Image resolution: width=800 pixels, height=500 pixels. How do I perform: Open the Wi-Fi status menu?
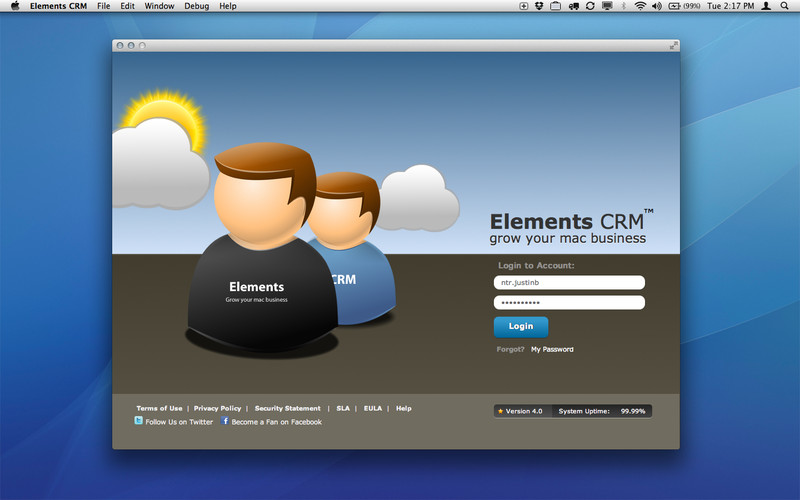640,6
